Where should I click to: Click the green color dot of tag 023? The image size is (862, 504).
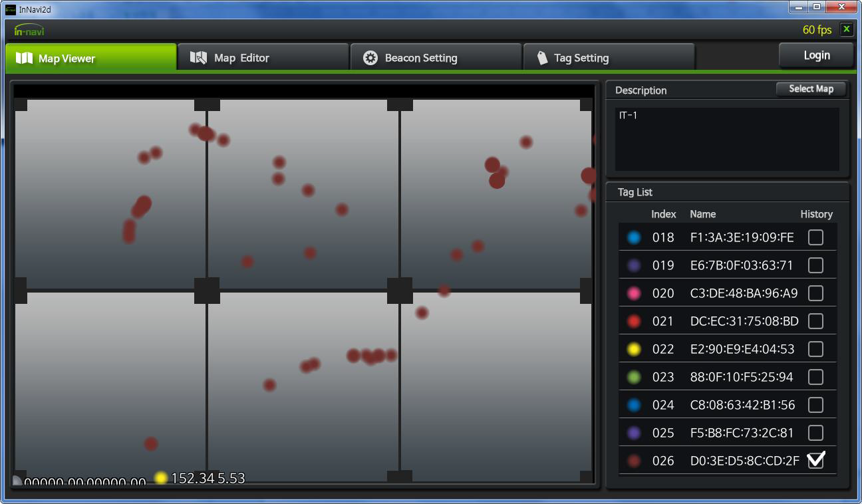click(x=634, y=377)
